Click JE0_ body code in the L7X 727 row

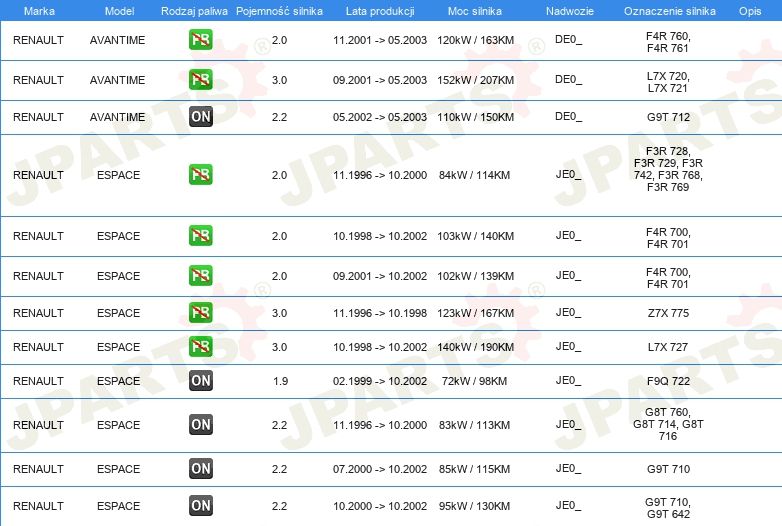click(569, 347)
